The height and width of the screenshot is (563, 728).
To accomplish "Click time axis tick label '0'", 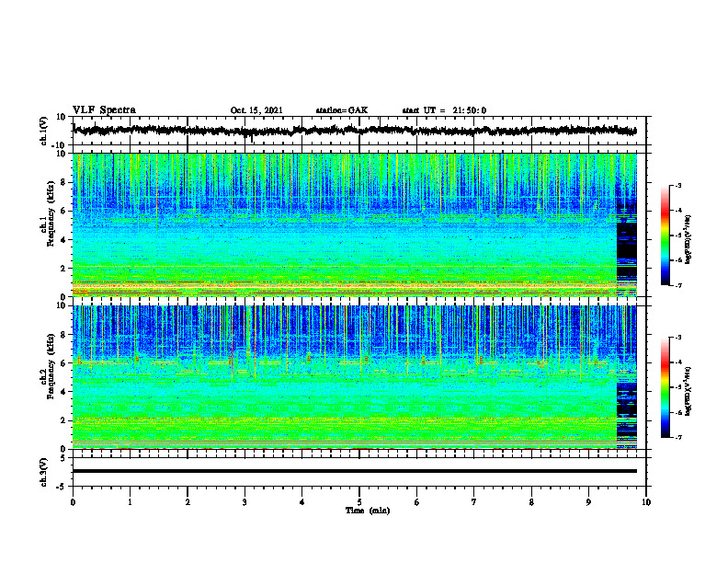I will 73,502.
